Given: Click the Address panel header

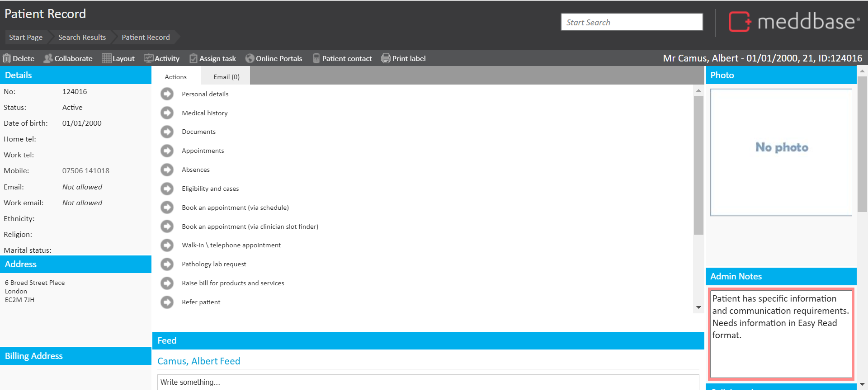Looking at the screenshot, I should [75, 264].
